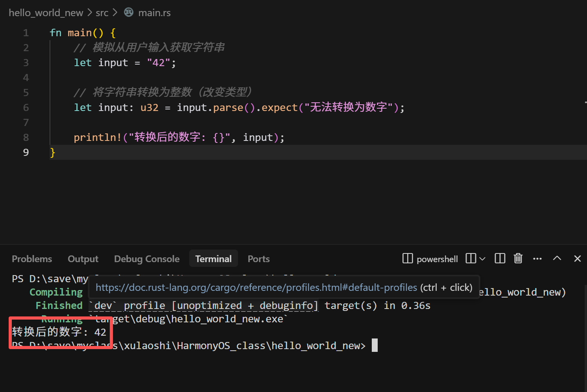587x392 pixels.
Task: Click the fn main function name
Action: click(x=79, y=33)
